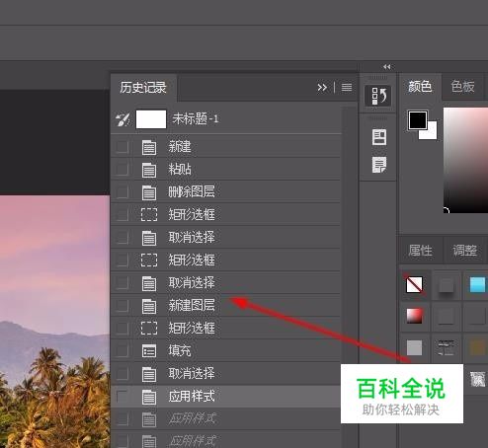Apply dark drop-shadow style beside no-style swatch

click(446, 284)
